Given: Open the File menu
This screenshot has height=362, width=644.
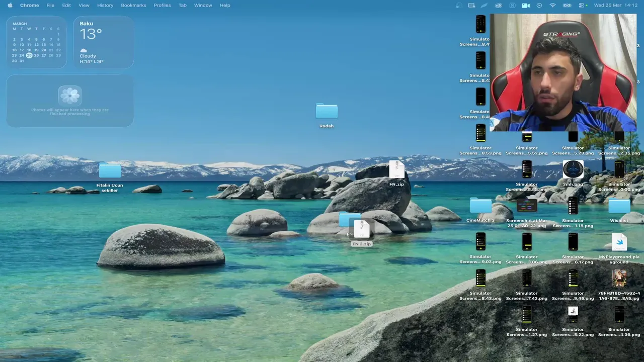Looking at the screenshot, I should pyautogui.click(x=50, y=5).
